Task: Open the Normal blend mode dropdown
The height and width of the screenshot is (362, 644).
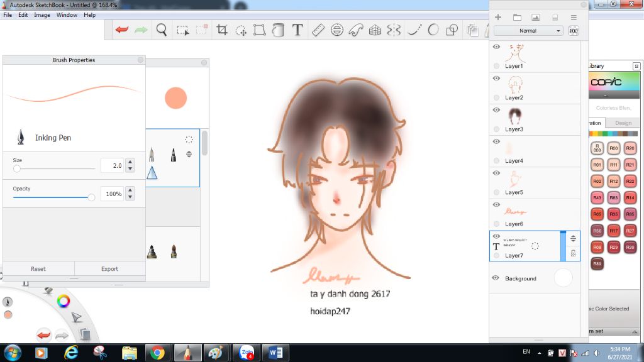Action: (528, 31)
